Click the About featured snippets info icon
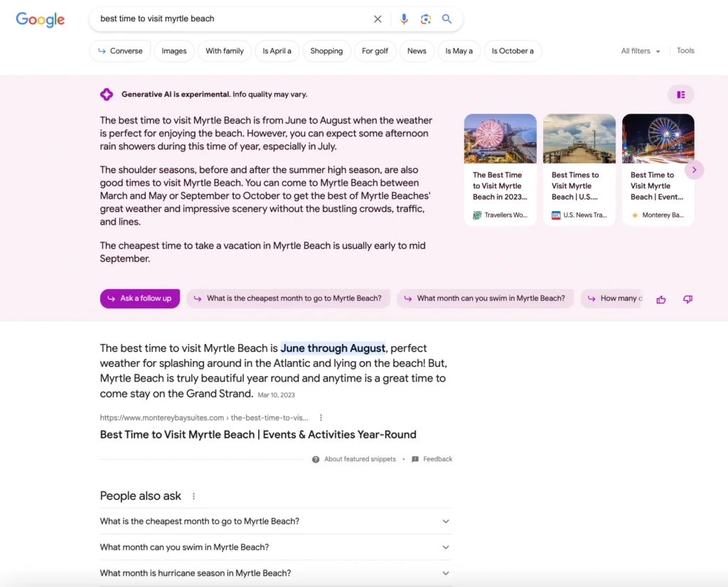Viewport: 728px width, 587px height. click(x=315, y=459)
